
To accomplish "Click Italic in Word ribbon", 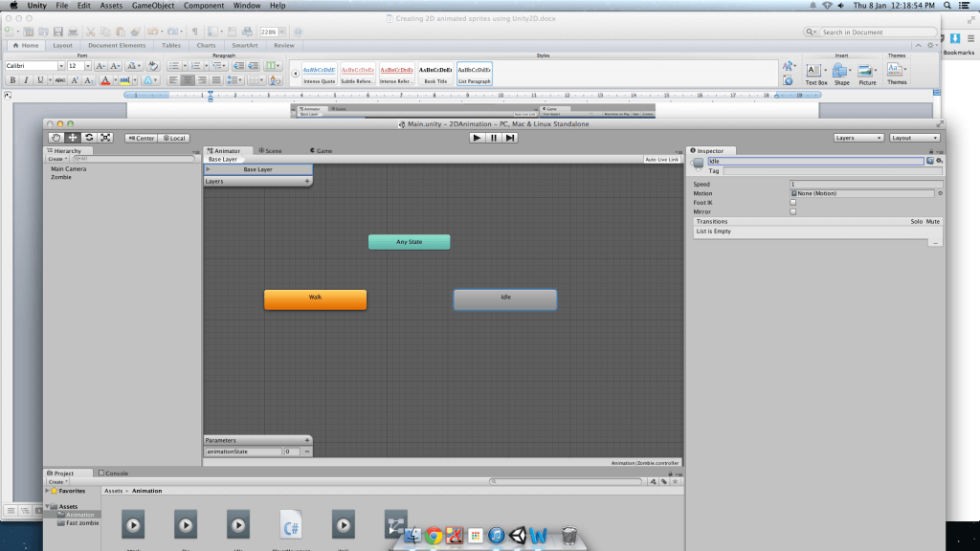I will click(x=26, y=80).
